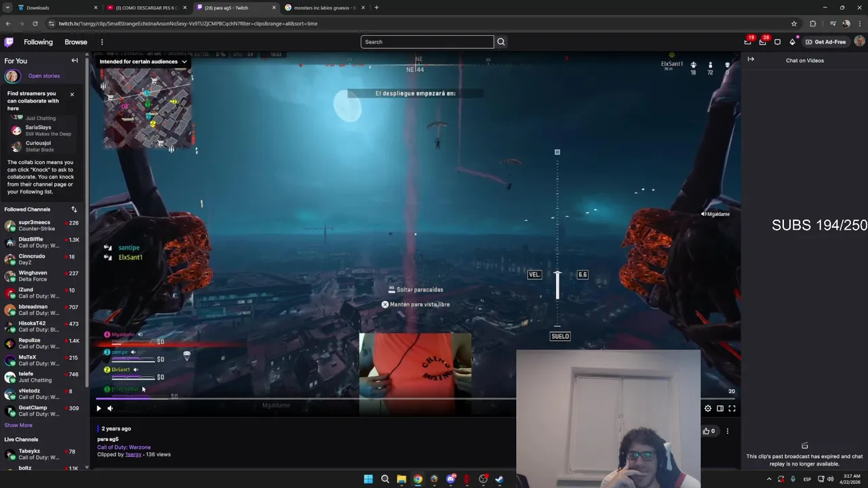Bookmark this page with the star icon

(794, 23)
